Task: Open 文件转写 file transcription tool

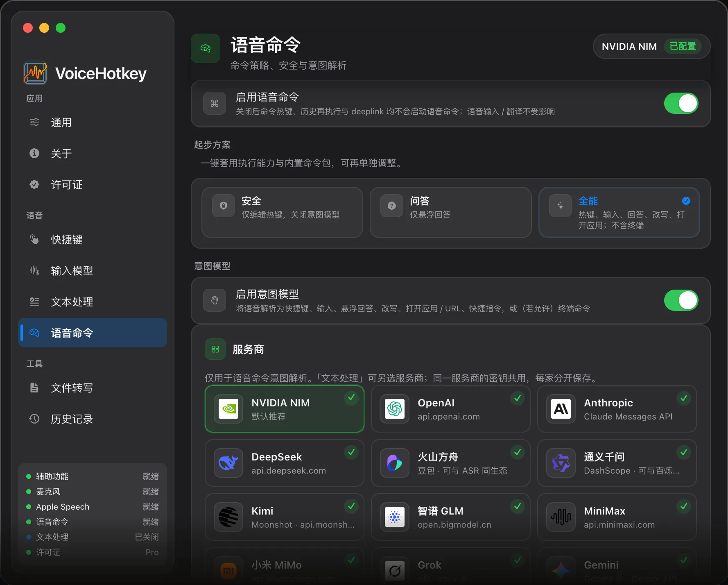Action: click(x=93, y=388)
